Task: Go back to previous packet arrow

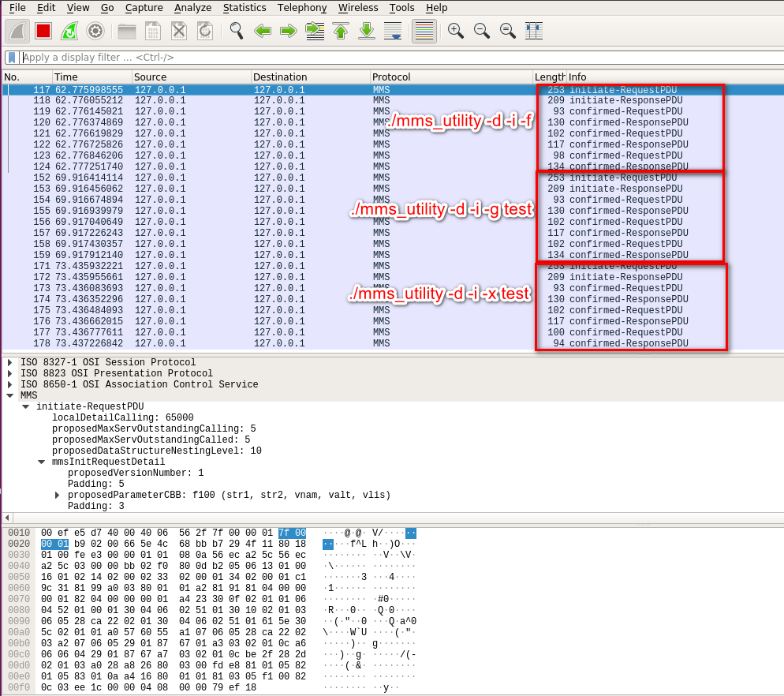Action: (x=263, y=31)
